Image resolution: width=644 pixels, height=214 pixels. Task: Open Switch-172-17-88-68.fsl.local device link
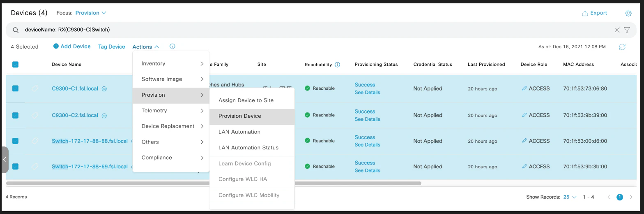coord(90,141)
